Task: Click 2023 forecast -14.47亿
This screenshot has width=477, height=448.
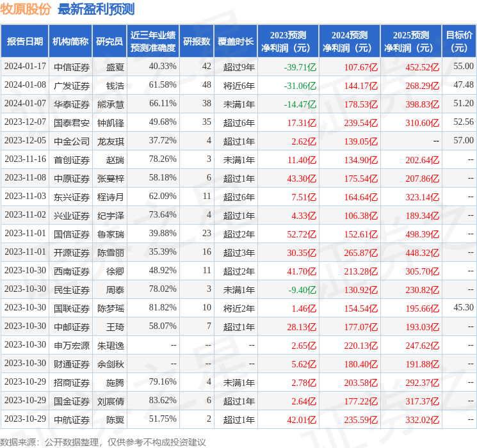Action: pos(300,104)
